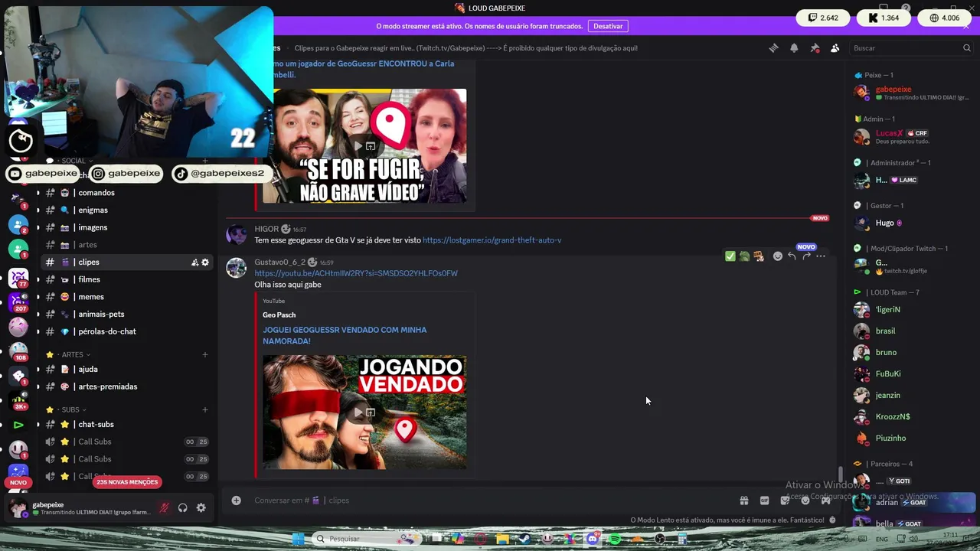Click the Pesquisar taskbar search box
The height and width of the screenshot is (551, 980).
coord(366,539)
